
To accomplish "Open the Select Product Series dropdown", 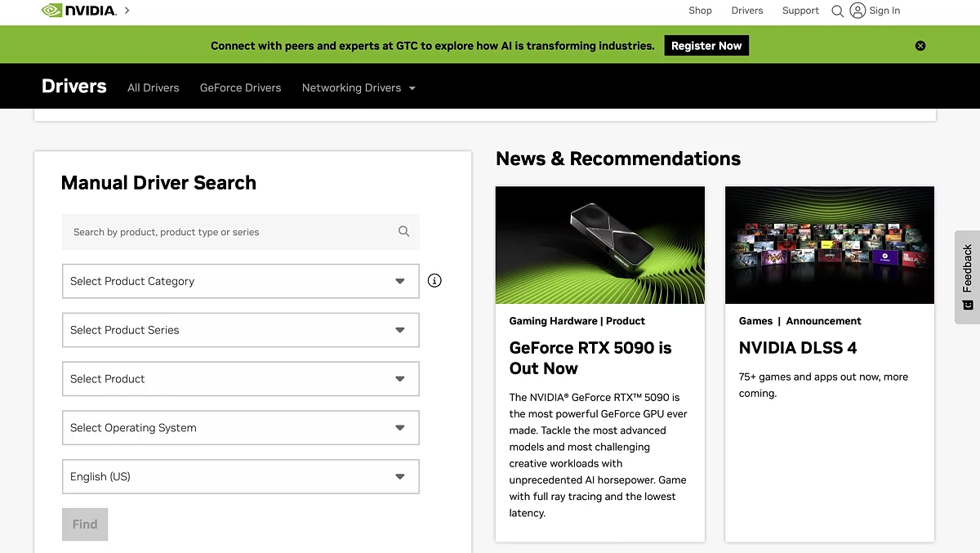I will [x=241, y=330].
